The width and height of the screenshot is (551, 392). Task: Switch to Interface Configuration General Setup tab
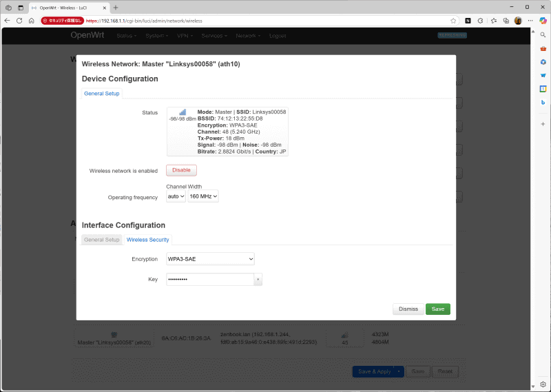click(x=101, y=240)
